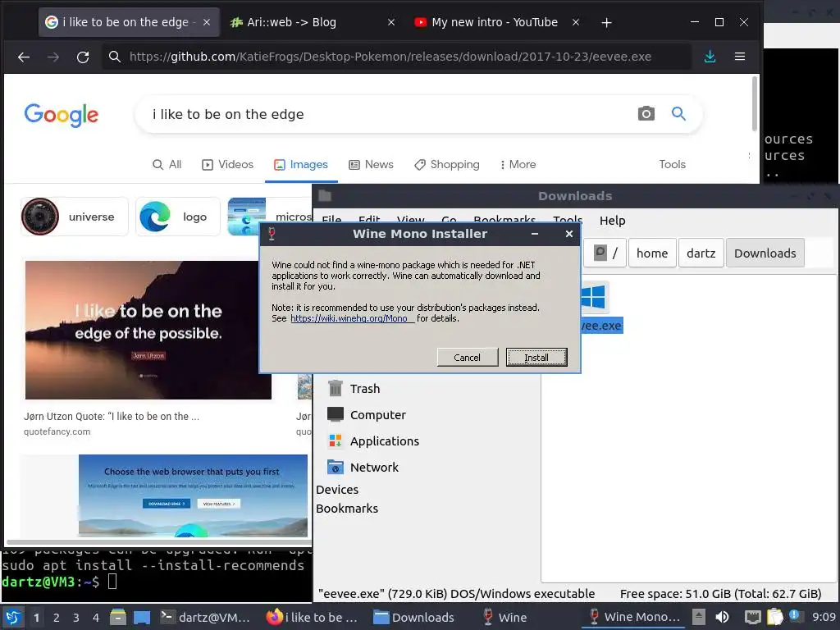Click the 'home' breadcrumb in file manager
The width and height of the screenshot is (840, 630).
tap(652, 253)
